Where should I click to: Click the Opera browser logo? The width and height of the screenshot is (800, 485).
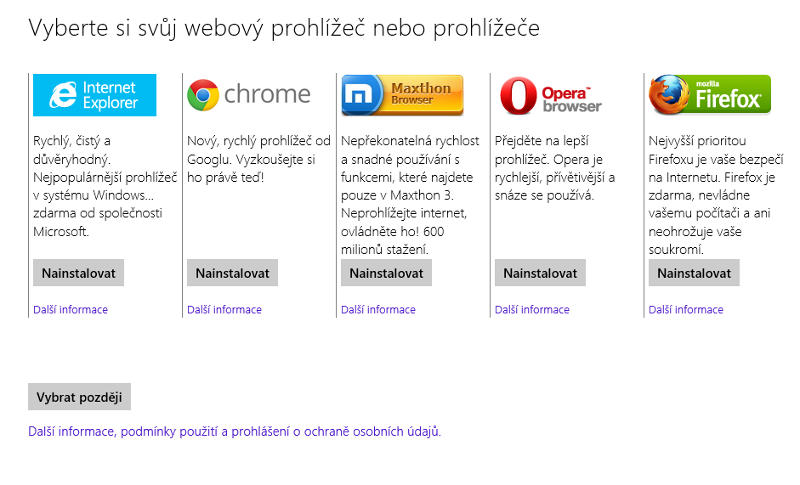point(551,95)
